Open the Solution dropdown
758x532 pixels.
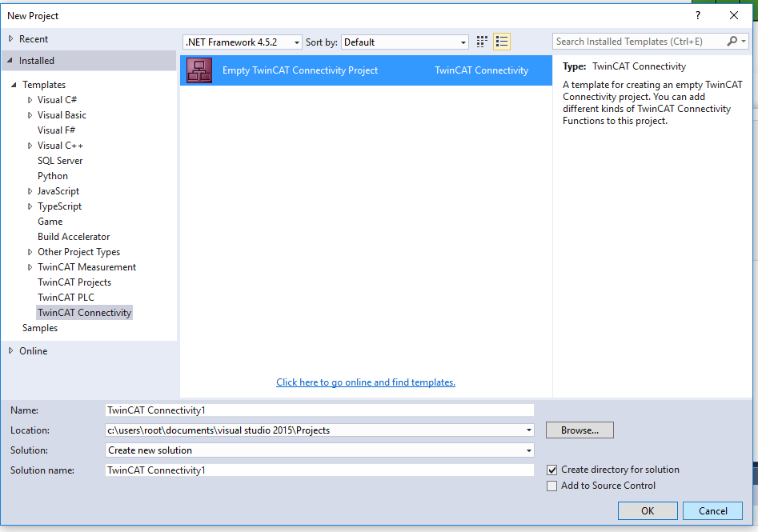tap(529, 450)
